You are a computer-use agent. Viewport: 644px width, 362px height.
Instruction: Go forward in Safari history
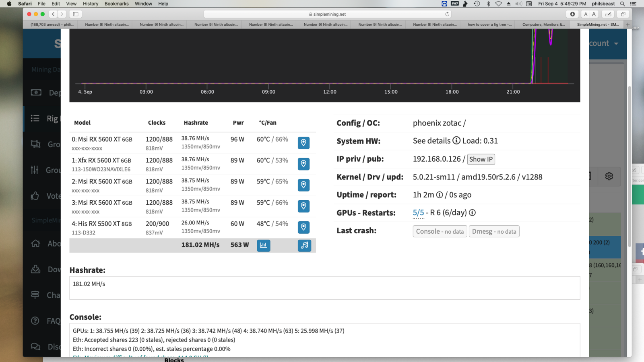[x=62, y=14]
